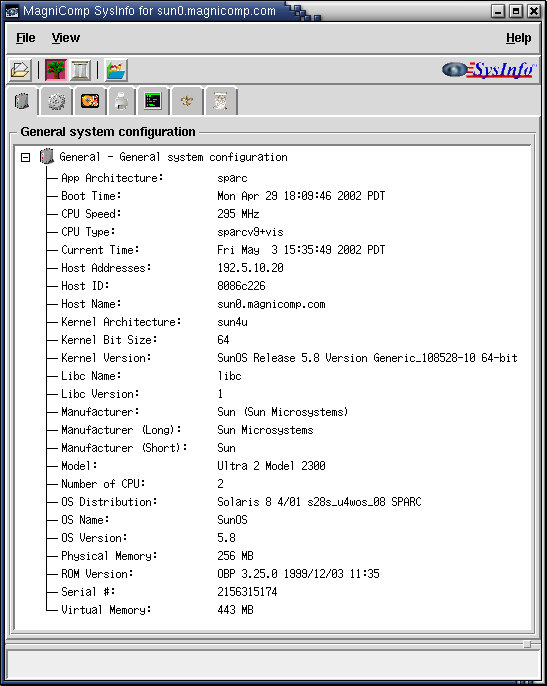
Task: Select the general system computer tab
Action: pyautogui.click(x=22, y=101)
